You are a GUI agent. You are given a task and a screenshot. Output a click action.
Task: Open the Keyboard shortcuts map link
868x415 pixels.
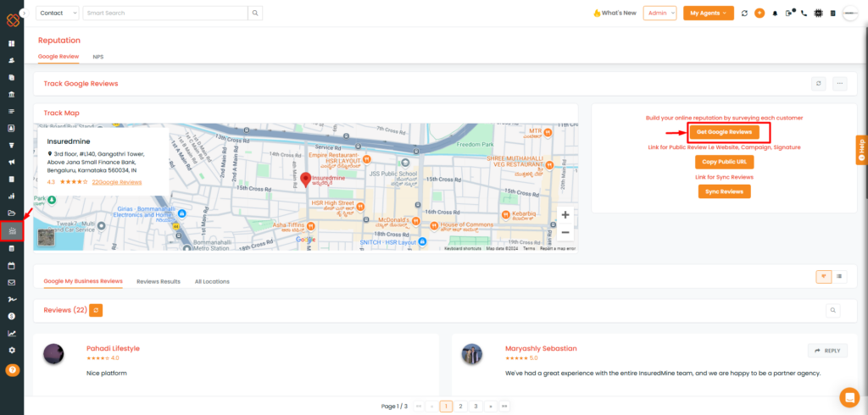[463, 249]
